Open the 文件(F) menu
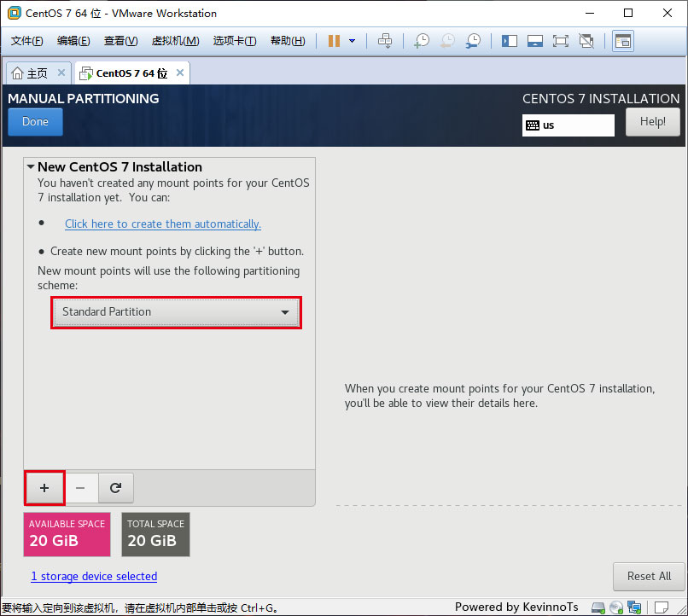Screen dimensions: 688x616 tap(26, 41)
